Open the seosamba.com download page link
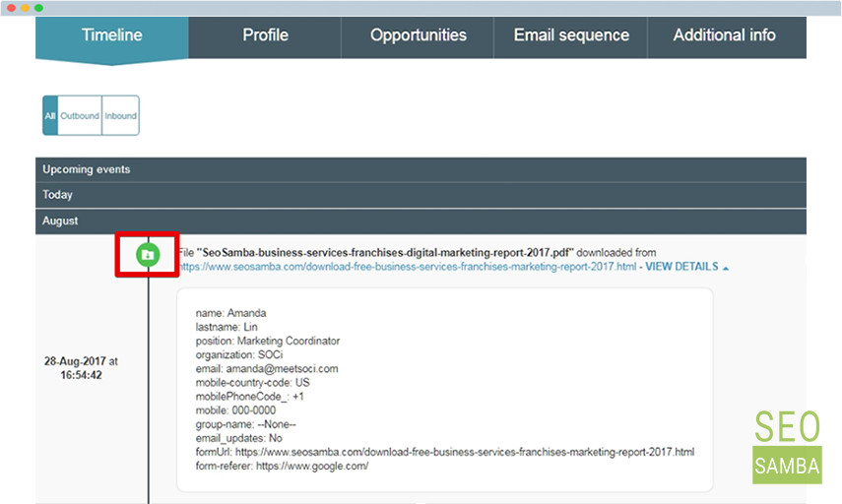Screen dimensions: 842x504 (x=407, y=267)
